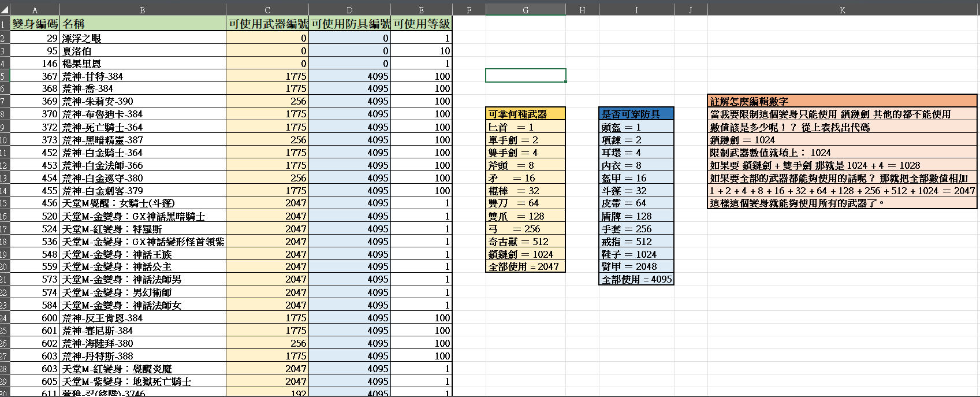Select row 5 header
The height and width of the screenshot is (397, 980).
[x=5, y=76]
